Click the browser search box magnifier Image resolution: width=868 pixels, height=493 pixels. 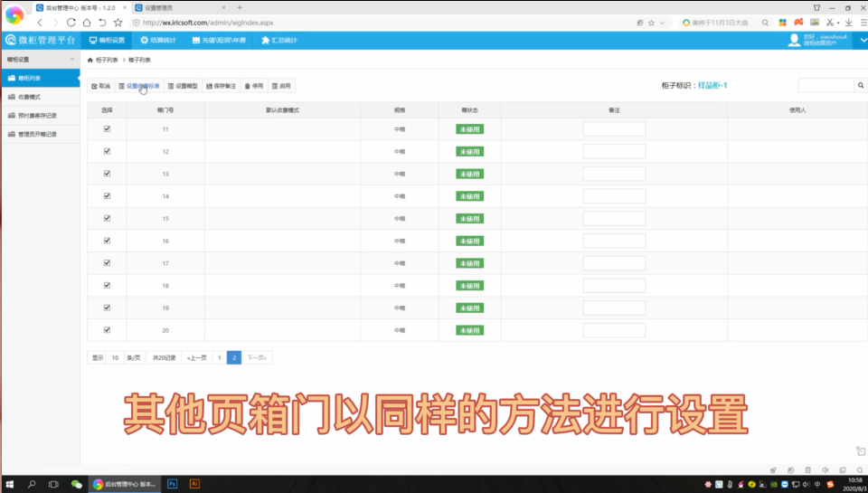(765, 23)
